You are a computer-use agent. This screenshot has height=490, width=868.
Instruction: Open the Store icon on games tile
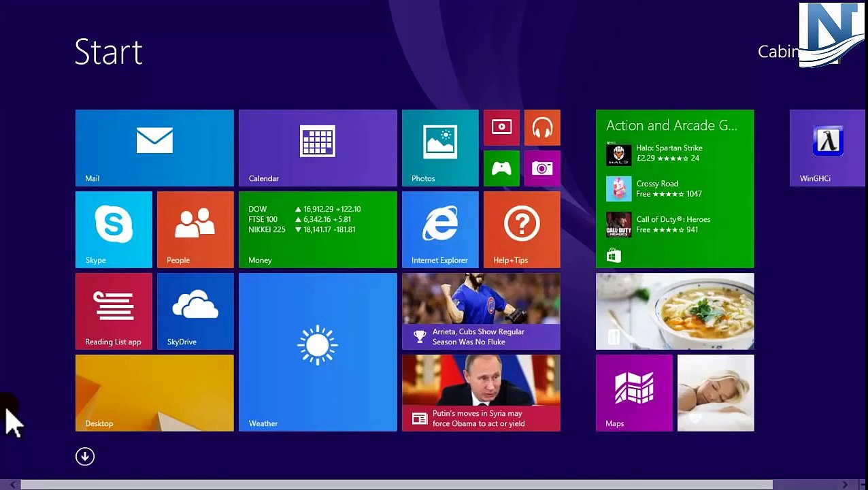614,256
